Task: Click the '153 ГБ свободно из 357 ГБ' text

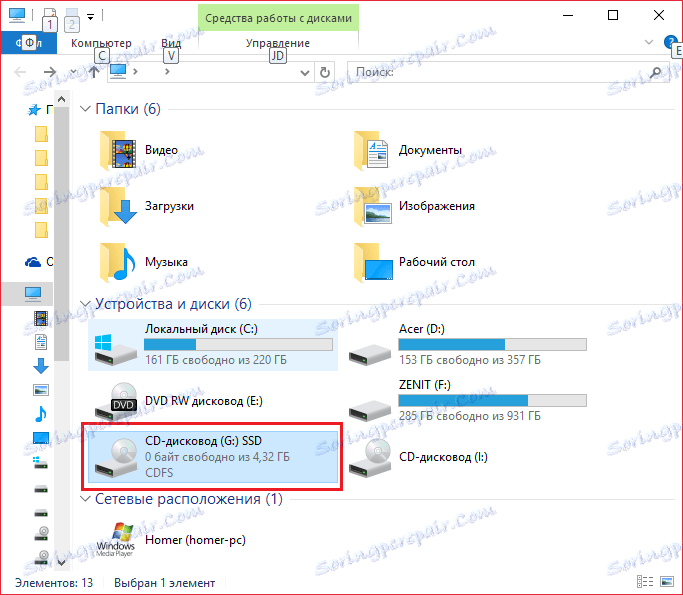Action: [470, 360]
